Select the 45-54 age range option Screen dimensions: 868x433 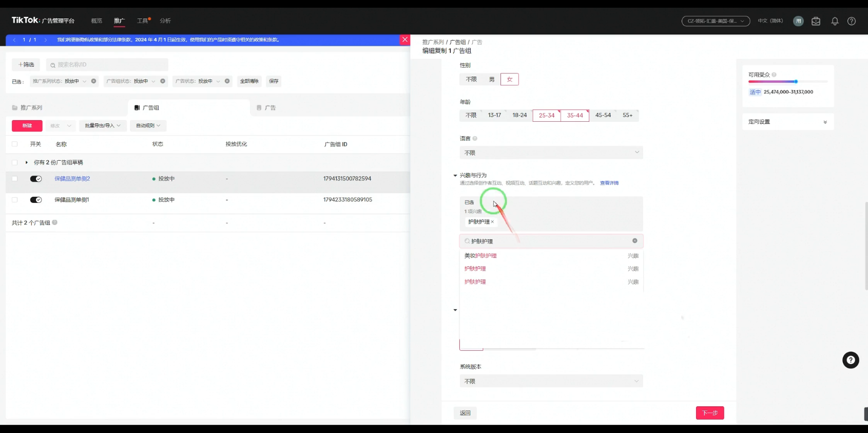point(603,116)
